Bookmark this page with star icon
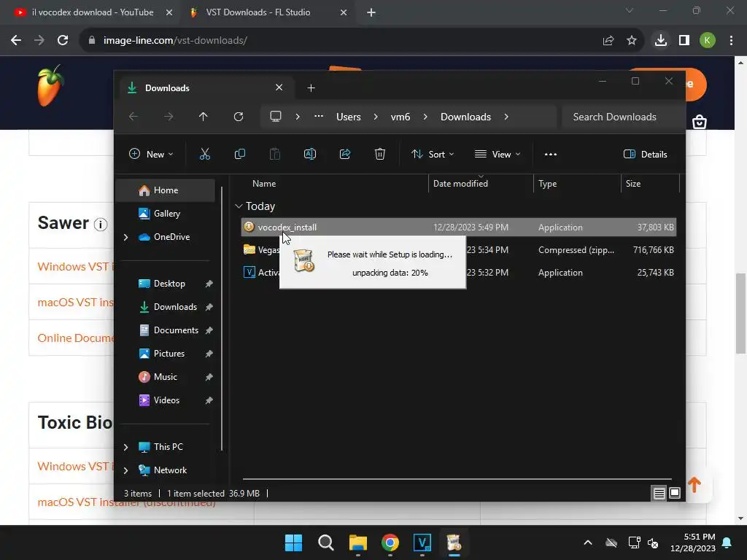The width and height of the screenshot is (747, 560). pos(631,41)
